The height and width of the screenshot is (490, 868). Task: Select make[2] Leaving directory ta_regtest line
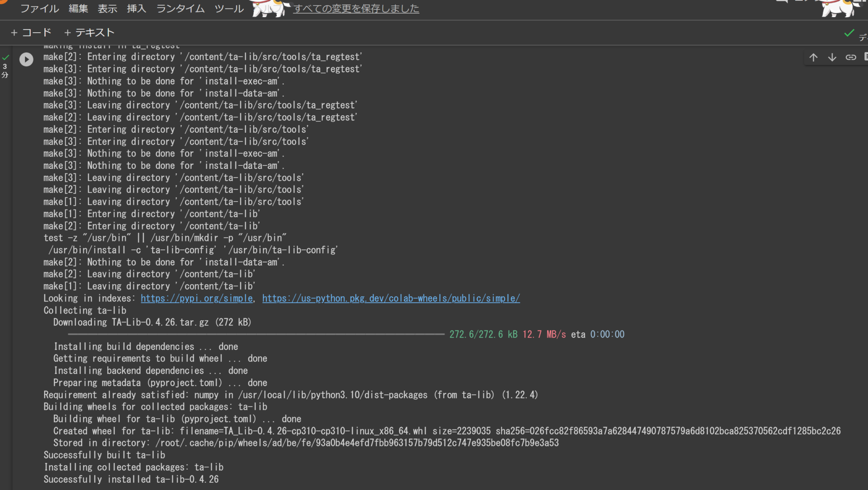click(x=200, y=117)
